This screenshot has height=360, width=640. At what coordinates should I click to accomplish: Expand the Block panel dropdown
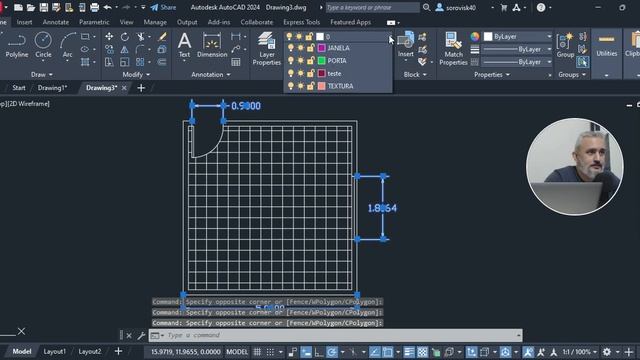click(x=415, y=75)
